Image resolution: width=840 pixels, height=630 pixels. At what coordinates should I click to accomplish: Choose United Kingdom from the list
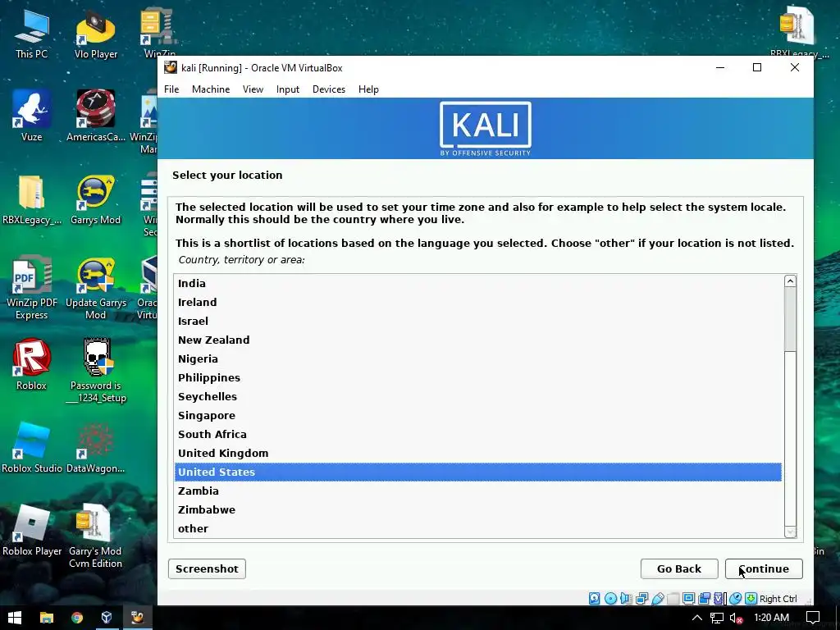pyautogui.click(x=478, y=453)
